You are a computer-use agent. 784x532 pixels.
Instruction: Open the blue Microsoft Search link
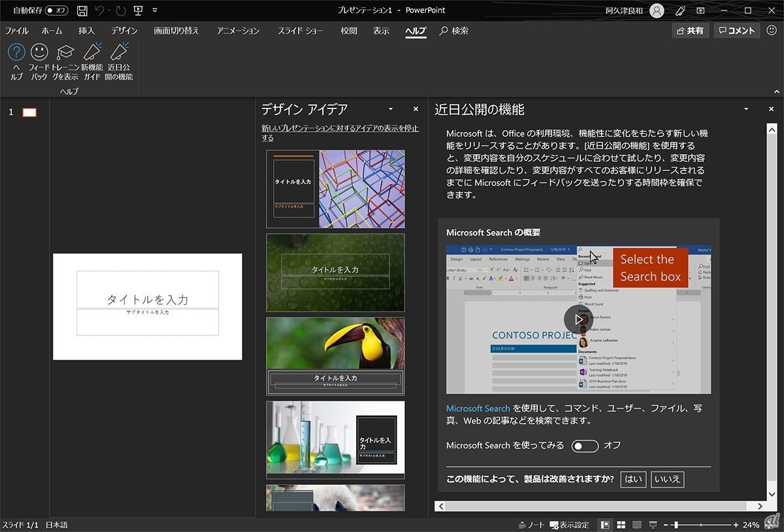pos(478,409)
